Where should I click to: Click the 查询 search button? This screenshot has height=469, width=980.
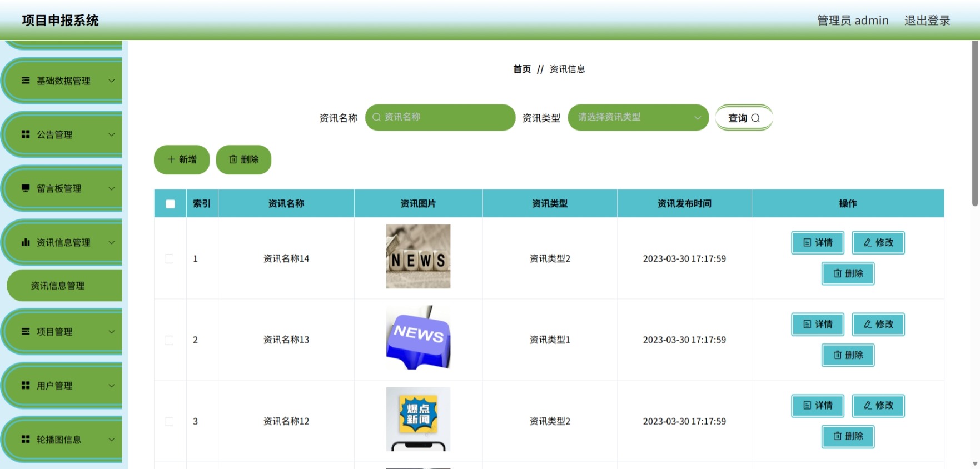[744, 118]
